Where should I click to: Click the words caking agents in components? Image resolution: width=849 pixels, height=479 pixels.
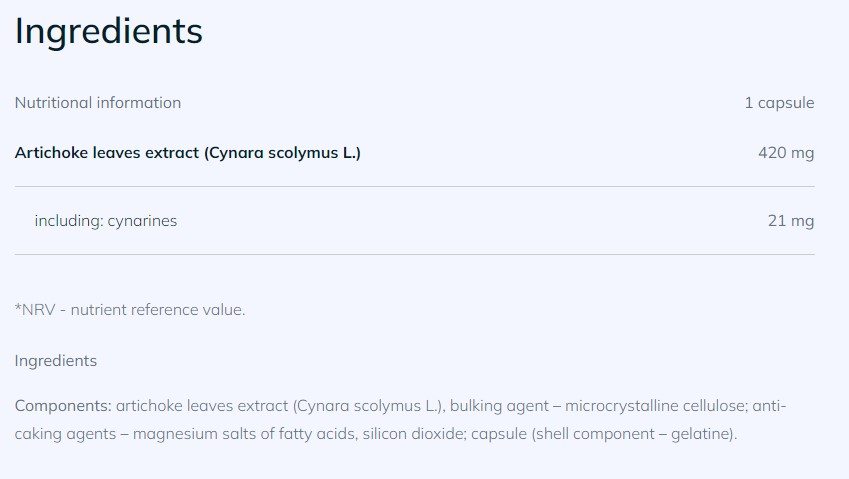(68, 435)
